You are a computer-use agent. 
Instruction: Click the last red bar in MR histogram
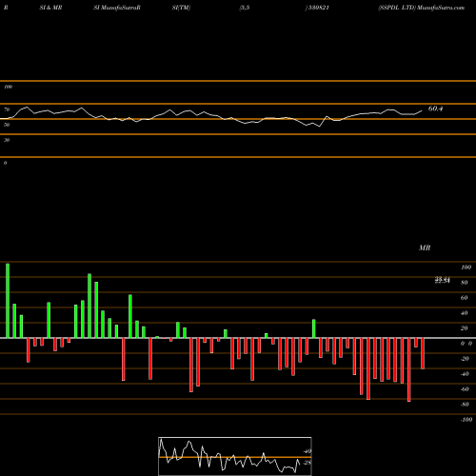(423, 353)
